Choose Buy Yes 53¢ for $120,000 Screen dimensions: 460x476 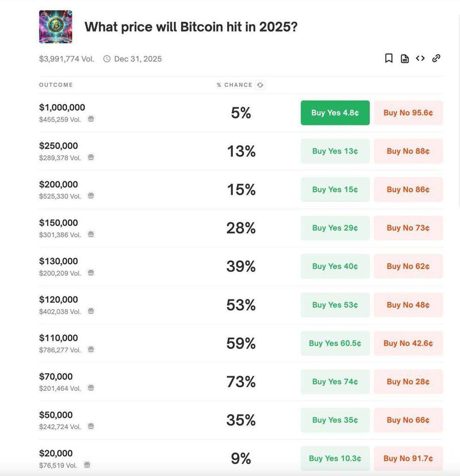click(x=335, y=305)
